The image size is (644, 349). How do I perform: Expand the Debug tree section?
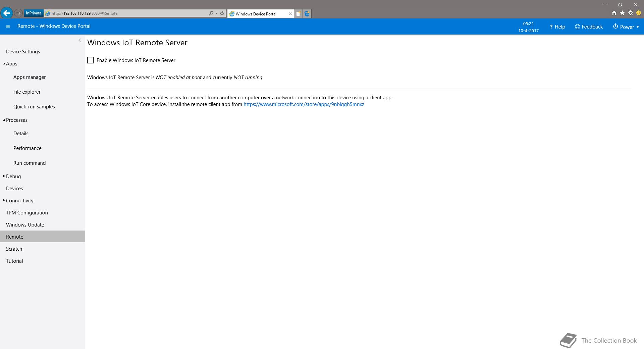pyautogui.click(x=4, y=176)
